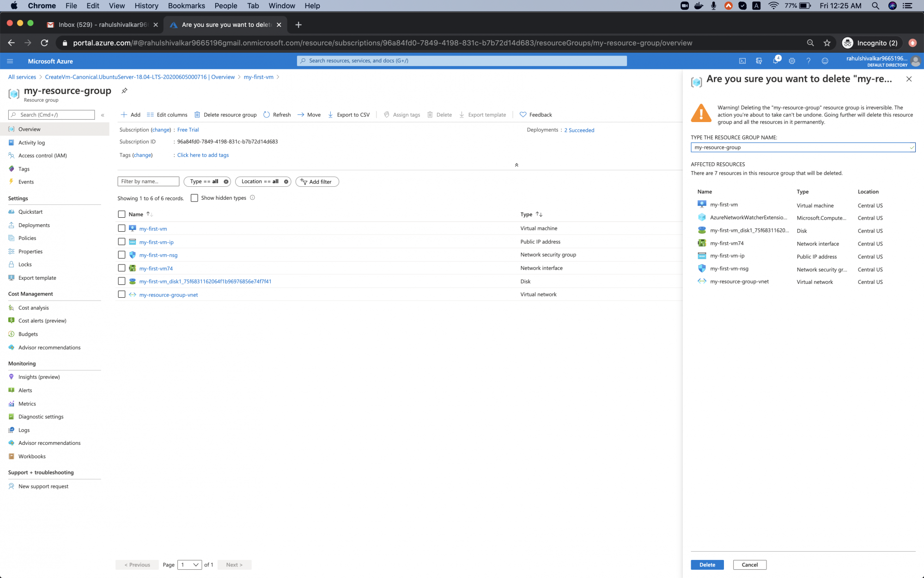Open the Feedback option
The width and height of the screenshot is (924, 578).
coord(535,115)
